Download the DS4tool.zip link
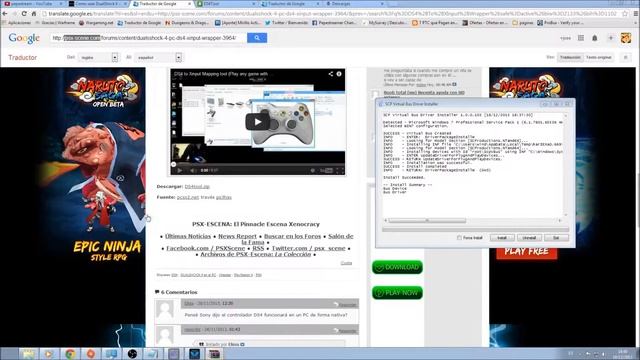 [197, 187]
